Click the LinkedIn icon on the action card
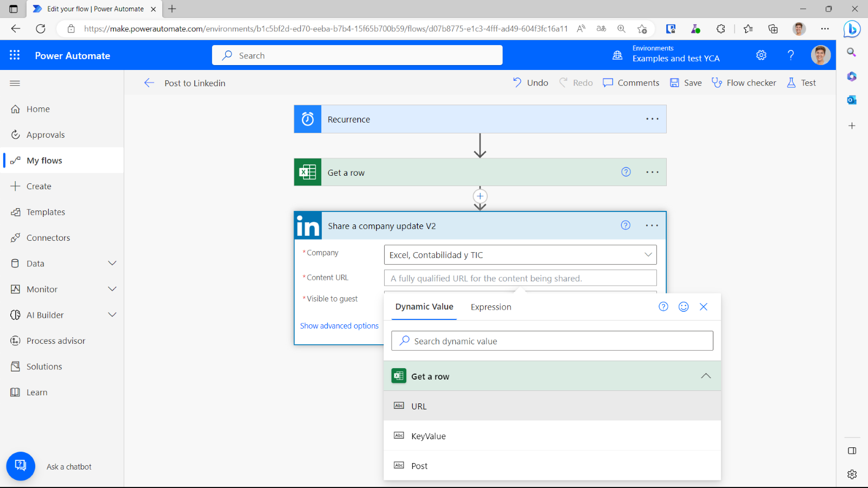 coord(308,226)
